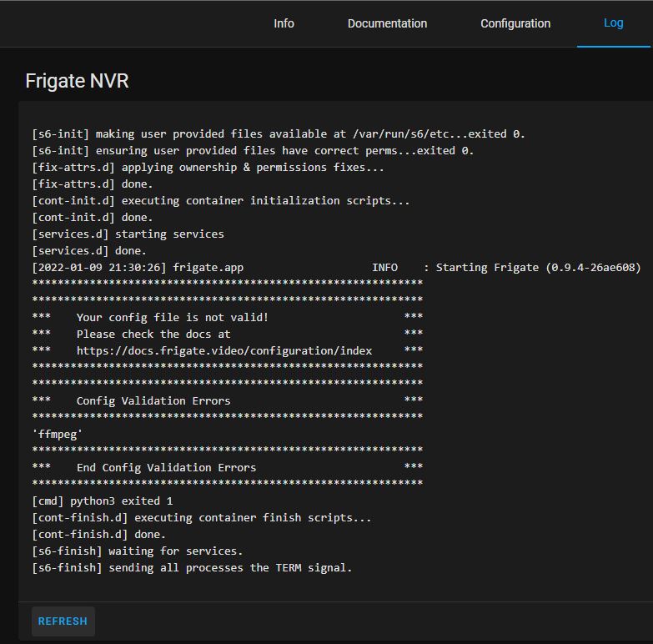Click 'executing container finish scripts' line
Image resolution: width=653 pixels, height=644 pixels.
coord(202,518)
